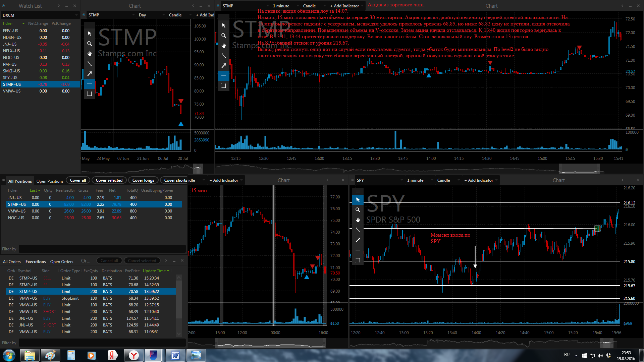This screenshot has width=644, height=362.
Task: Select arrow tool in 1-minute STMP chart
Action: point(223,66)
